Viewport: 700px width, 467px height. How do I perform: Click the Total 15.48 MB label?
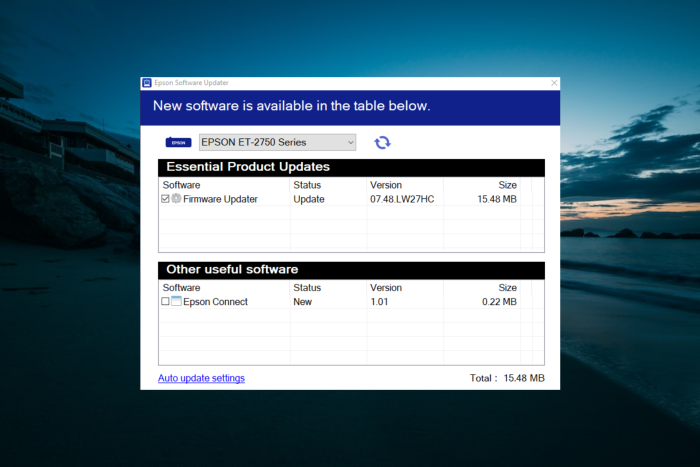[507, 378]
